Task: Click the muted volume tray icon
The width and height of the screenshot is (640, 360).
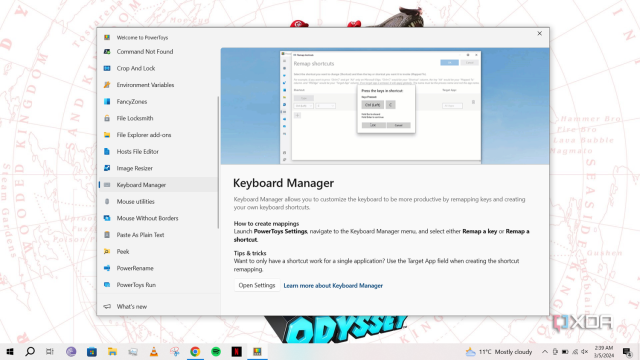Action: (584, 351)
